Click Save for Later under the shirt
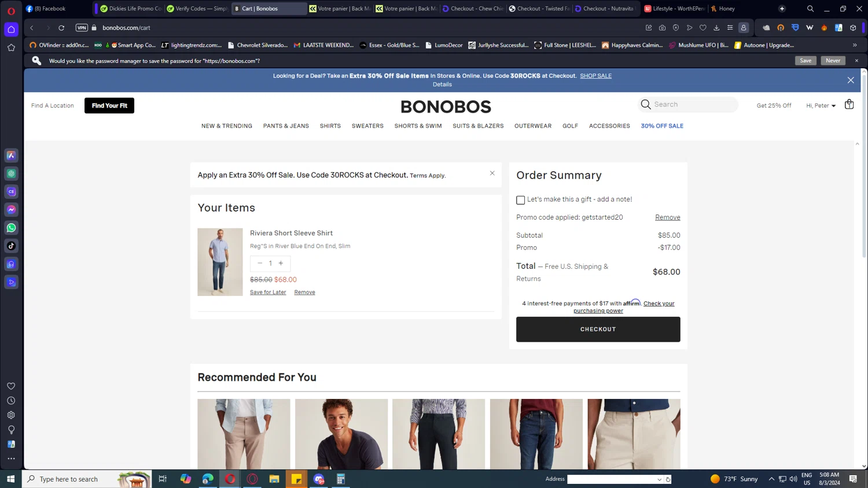Screen dimensions: 868x488 tap(268, 292)
